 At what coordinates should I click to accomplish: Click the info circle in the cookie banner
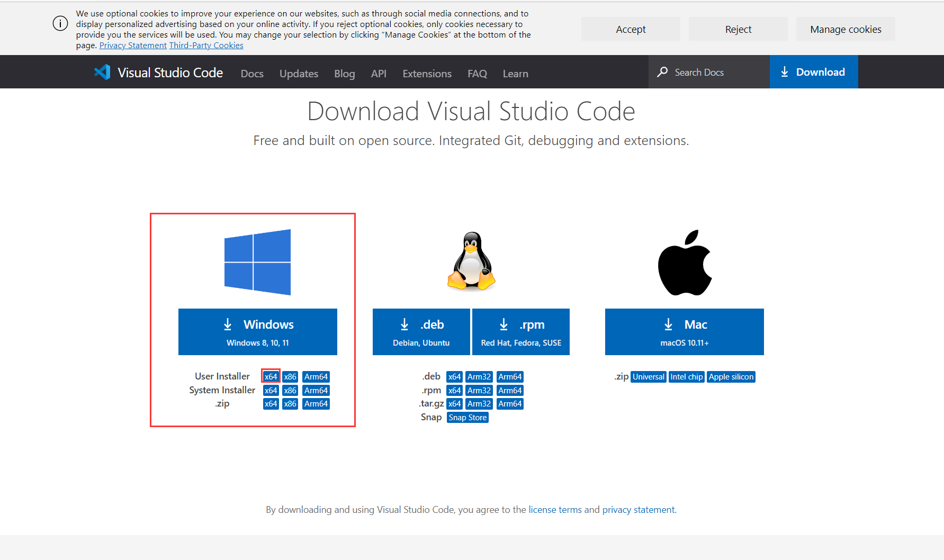click(x=60, y=23)
